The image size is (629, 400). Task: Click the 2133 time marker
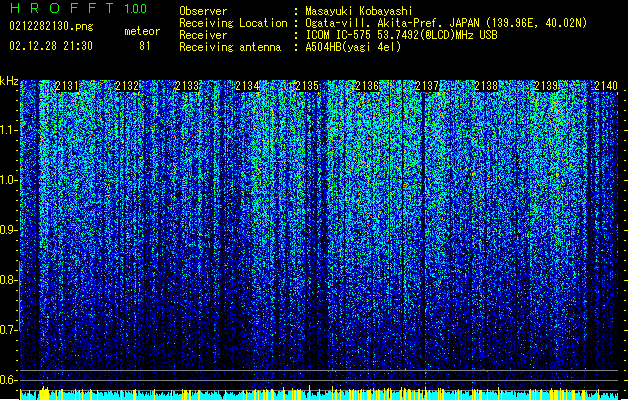click(187, 86)
